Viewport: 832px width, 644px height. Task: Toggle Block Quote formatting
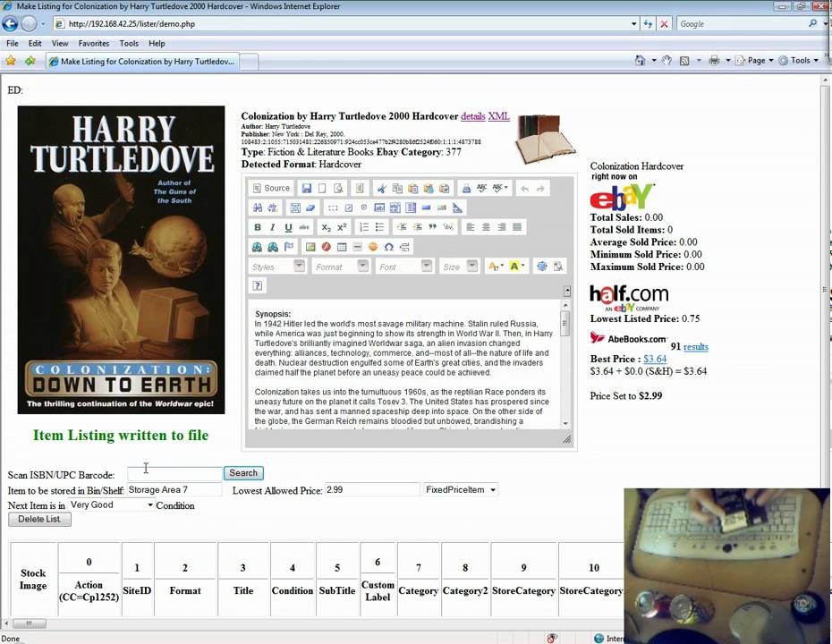433,227
